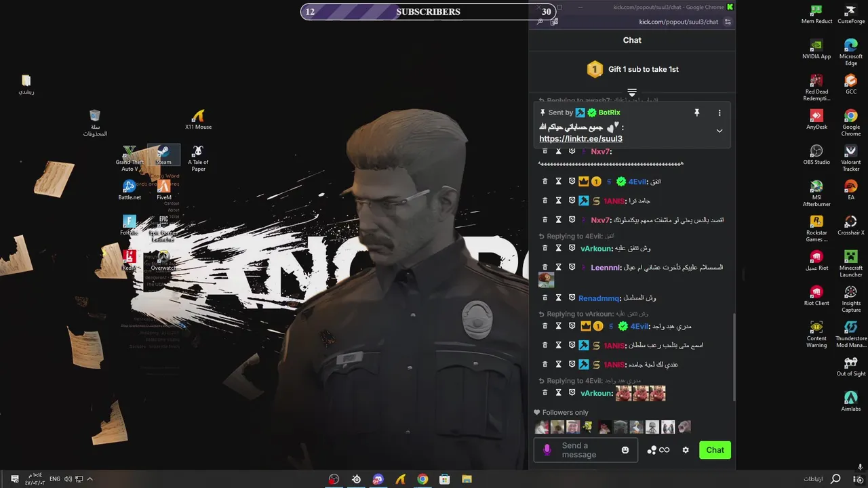Open NVIDIA App shortcut
Screen dimensions: 868x488
[x=816, y=49]
